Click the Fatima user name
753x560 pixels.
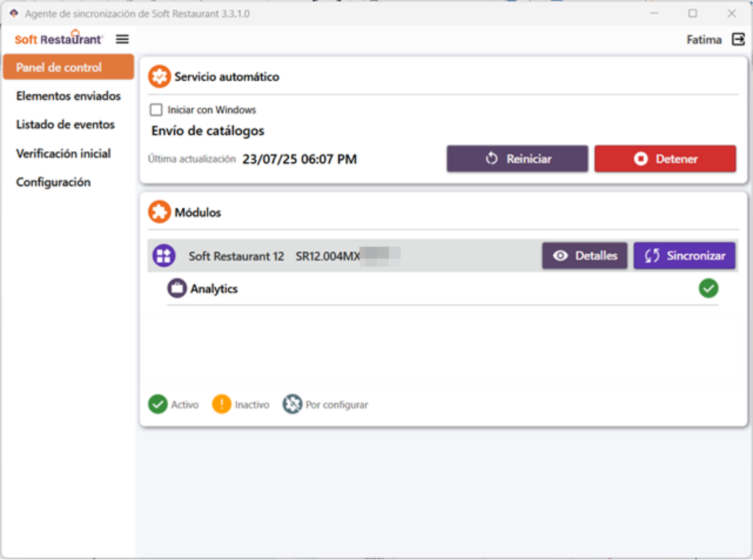coord(704,40)
